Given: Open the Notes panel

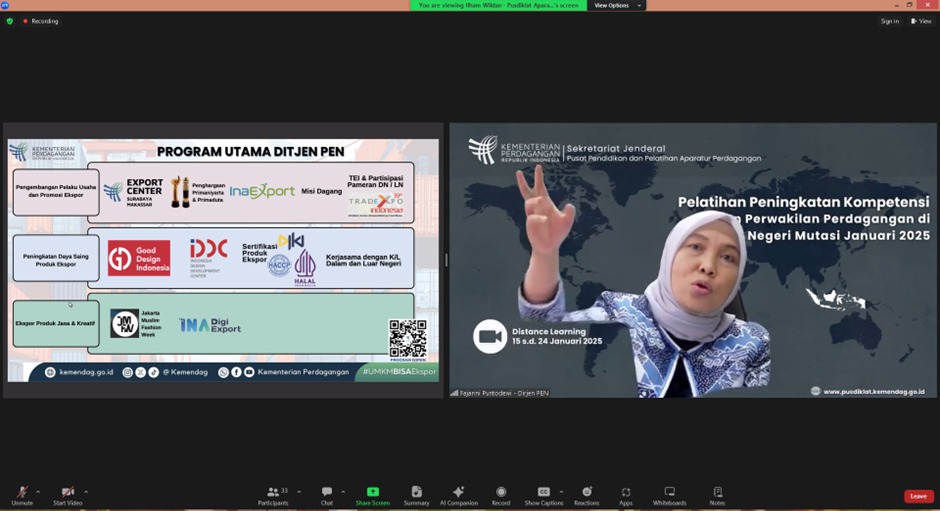Looking at the screenshot, I should (718, 496).
